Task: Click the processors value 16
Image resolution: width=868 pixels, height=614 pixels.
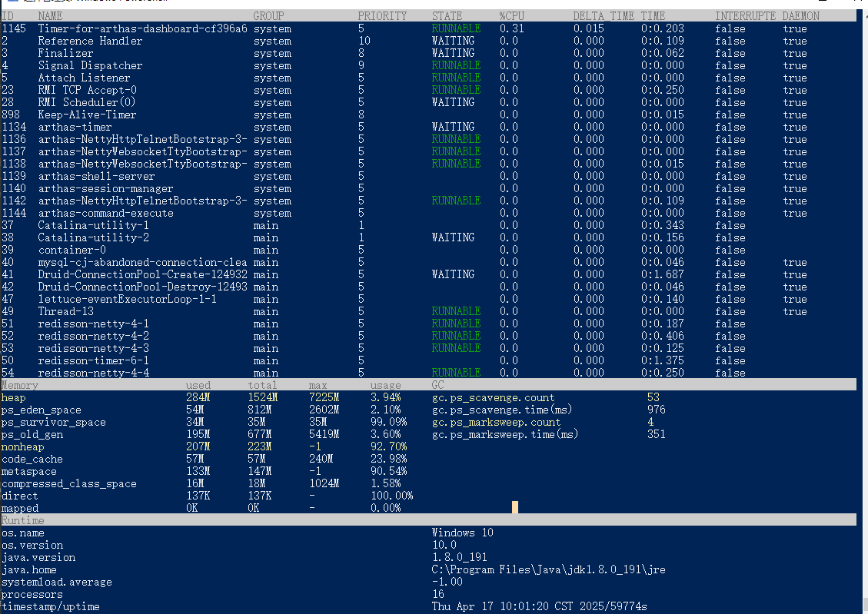Action: [x=438, y=594]
